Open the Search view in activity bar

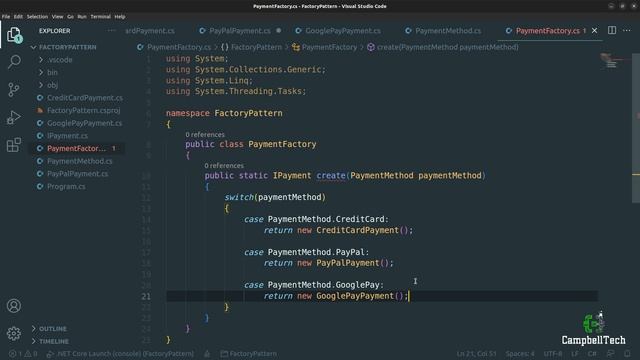(x=14, y=62)
